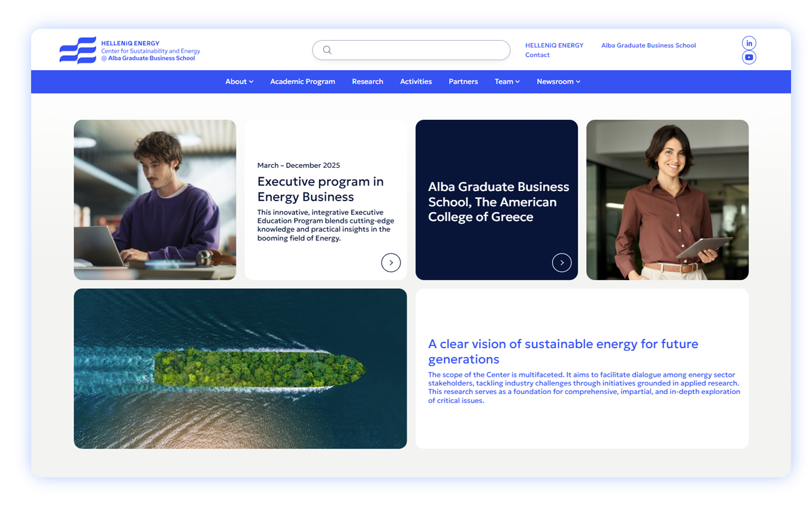The height and width of the screenshot is (509, 812).
Task: Click the woman holding tablet photo
Action: (x=668, y=200)
